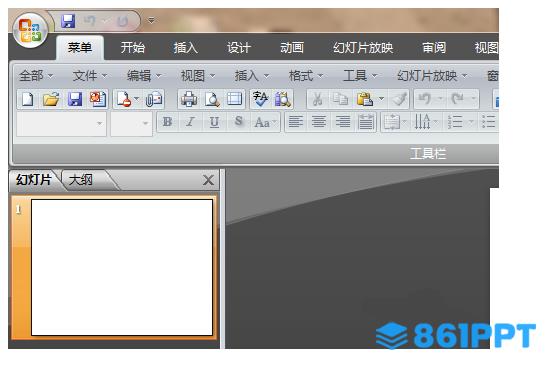Close the slides/outline pane

click(x=208, y=180)
